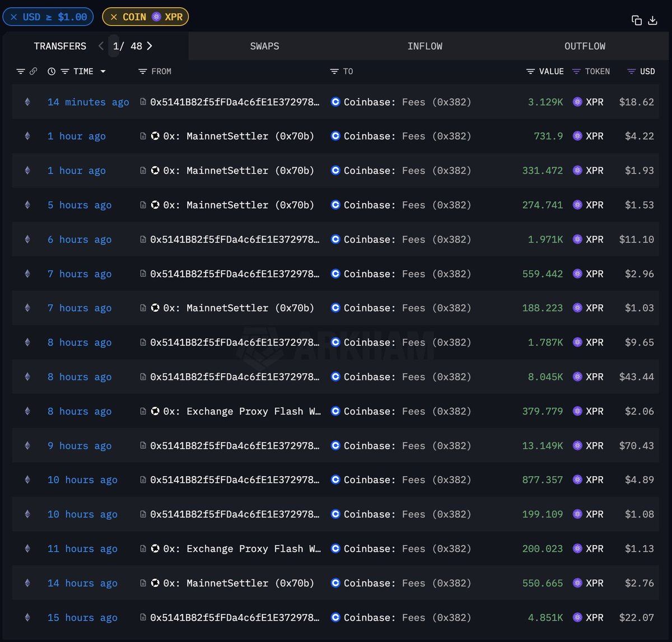Screen dimensions: 672x642
Task: Go to previous page of transfers
Action: pyautogui.click(x=101, y=46)
